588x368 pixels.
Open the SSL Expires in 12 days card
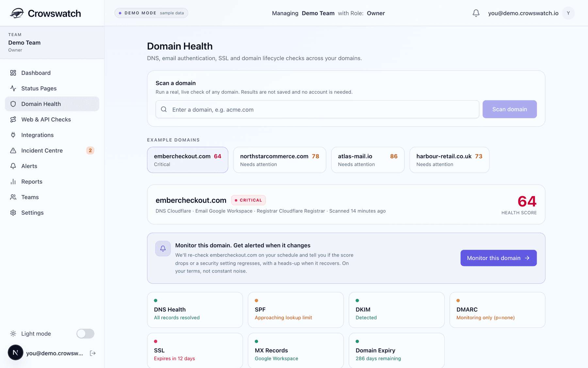[x=195, y=350]
